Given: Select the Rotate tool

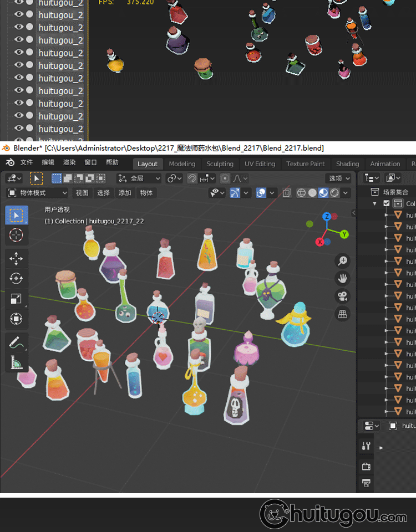Looking at the screenshot, I should (17, 279).
